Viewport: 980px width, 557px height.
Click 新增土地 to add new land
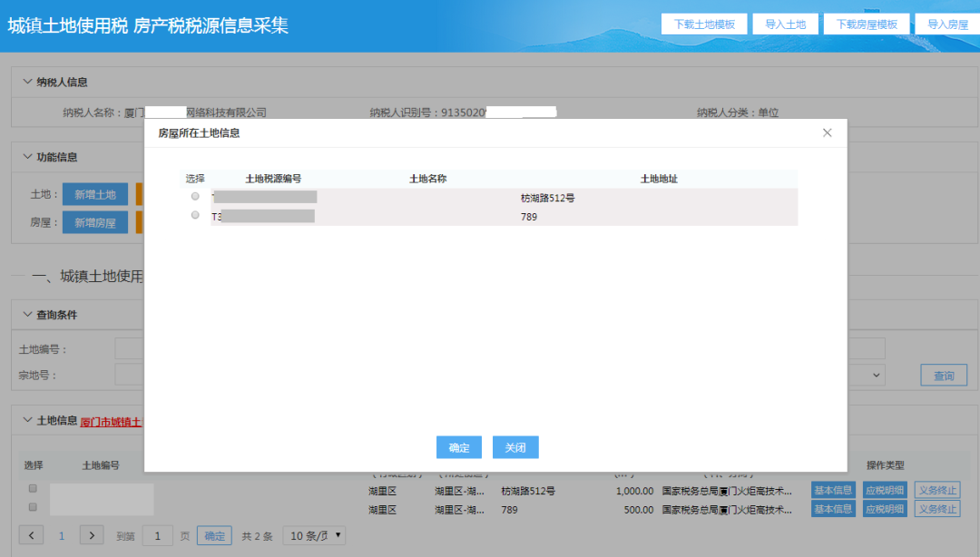[94, 194]
